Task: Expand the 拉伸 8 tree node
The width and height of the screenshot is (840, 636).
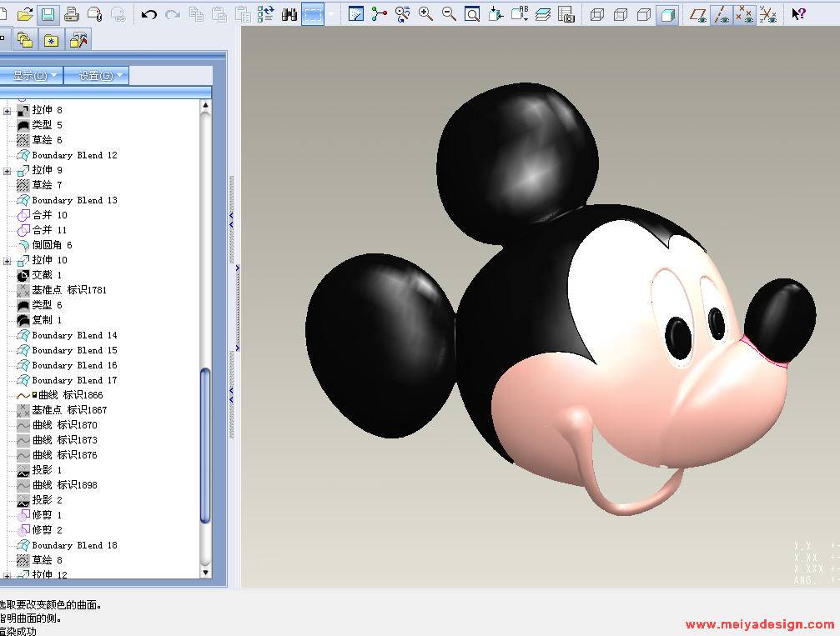Action: 7,112
